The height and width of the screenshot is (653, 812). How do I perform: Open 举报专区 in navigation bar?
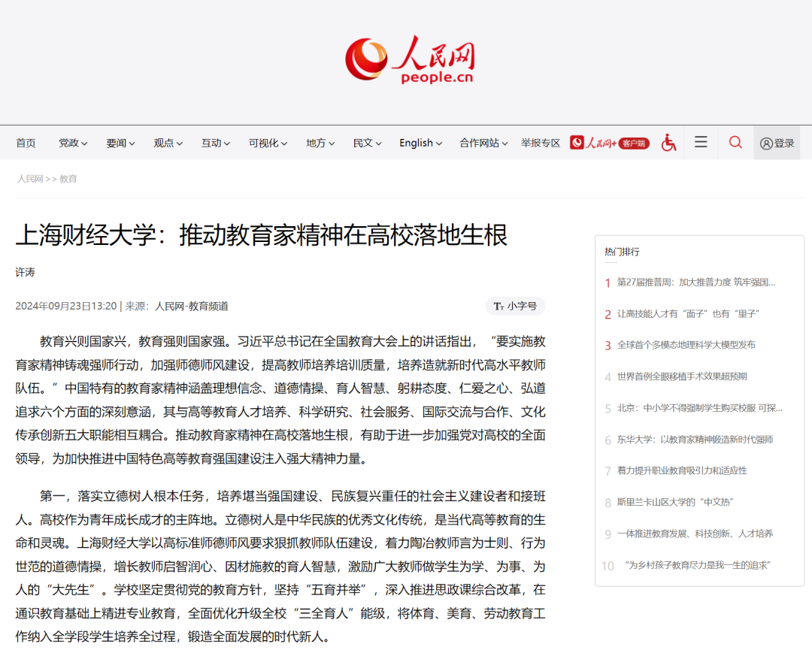541,143
